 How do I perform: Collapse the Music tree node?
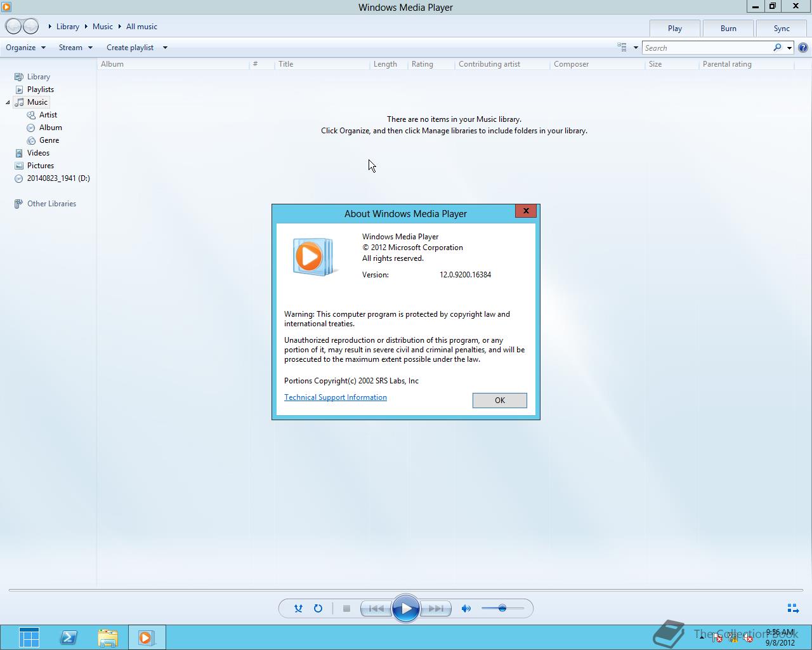8,102
